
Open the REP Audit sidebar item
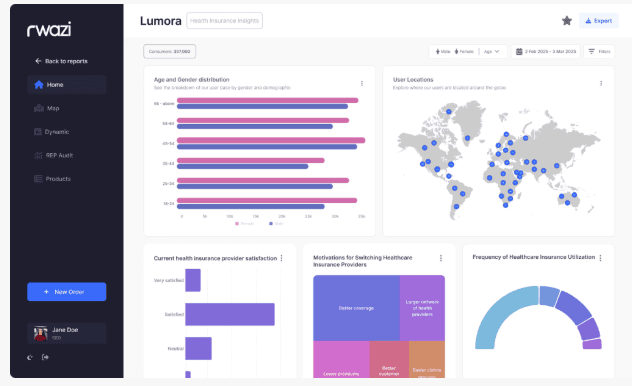tap(67, 155)
